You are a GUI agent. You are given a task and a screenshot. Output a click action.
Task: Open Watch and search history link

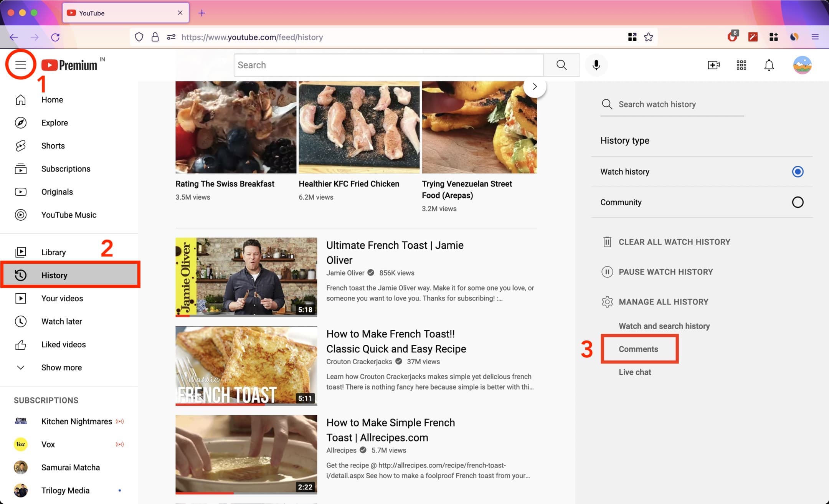[x=664, y=326]
